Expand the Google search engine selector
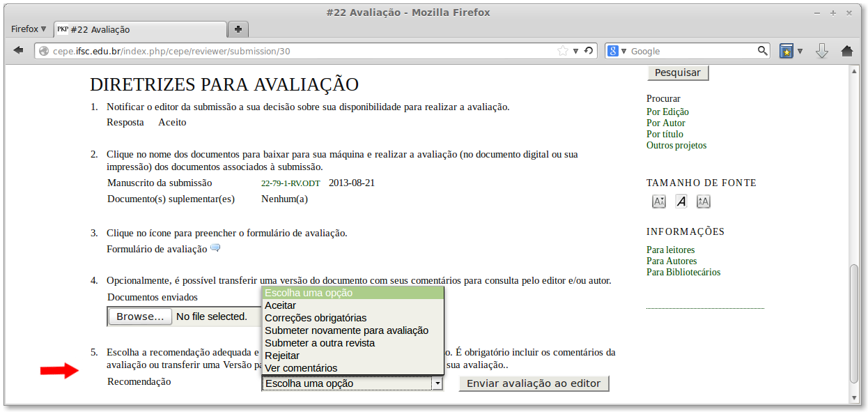The height and width of the screenshot is (412, 868). (617, 51)
